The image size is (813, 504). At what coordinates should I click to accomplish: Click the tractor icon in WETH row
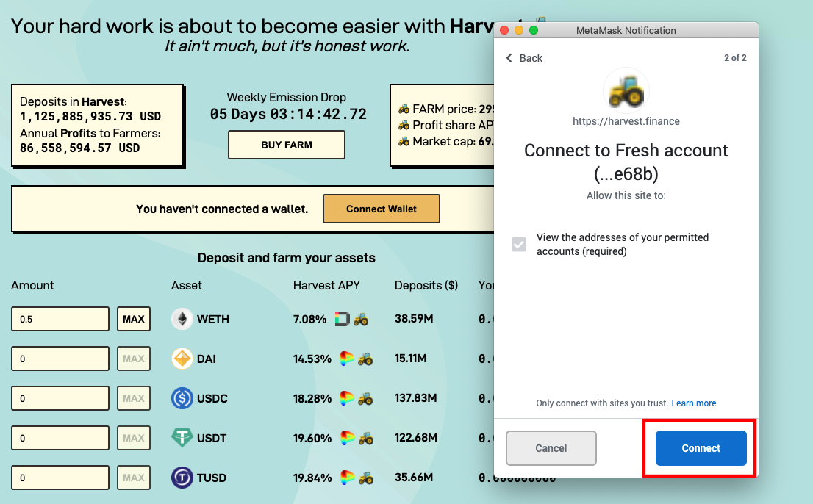pyautogui.click(x=361, y=319)
